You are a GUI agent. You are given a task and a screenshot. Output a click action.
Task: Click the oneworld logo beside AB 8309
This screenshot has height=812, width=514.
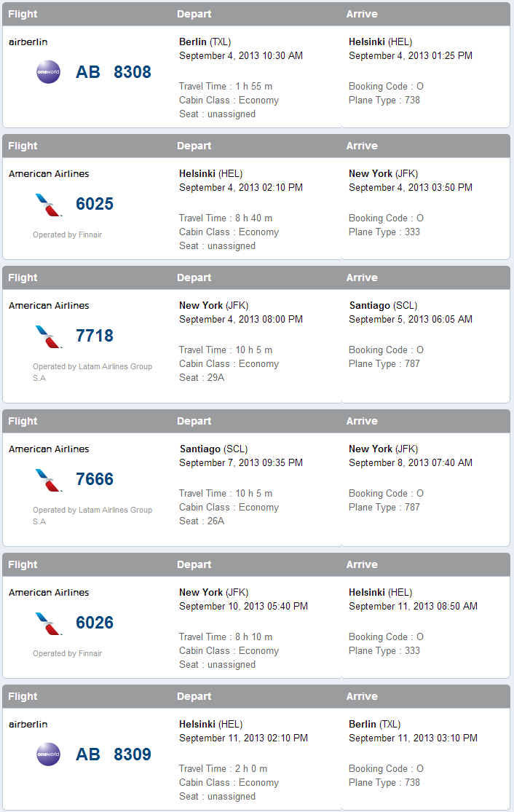point(48,754)
